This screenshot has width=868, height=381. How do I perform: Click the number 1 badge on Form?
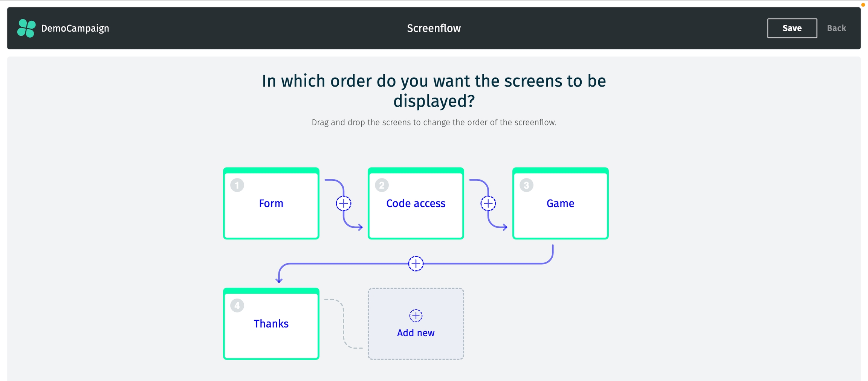(237, 185)
